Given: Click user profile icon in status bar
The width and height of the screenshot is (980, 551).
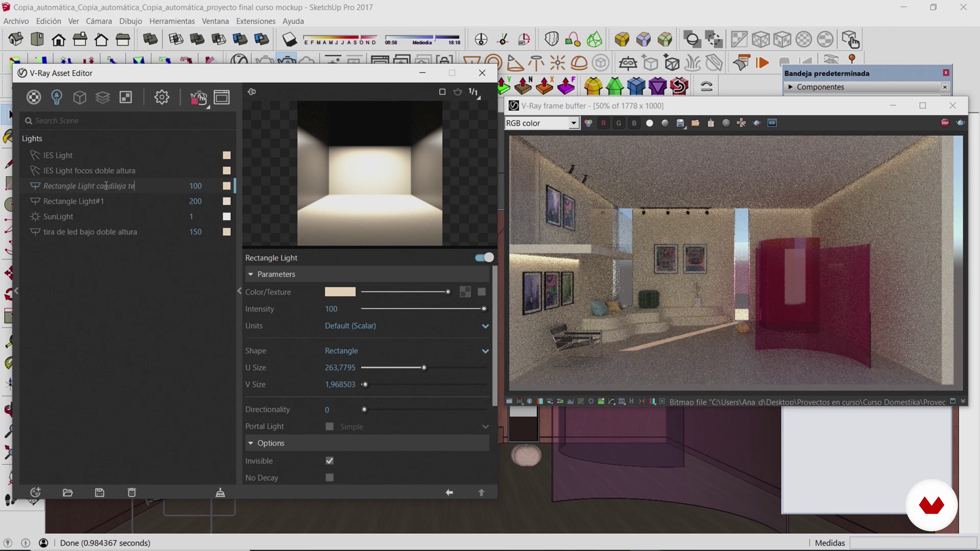Looking at the screenshot, I should [x=44, y=543].
